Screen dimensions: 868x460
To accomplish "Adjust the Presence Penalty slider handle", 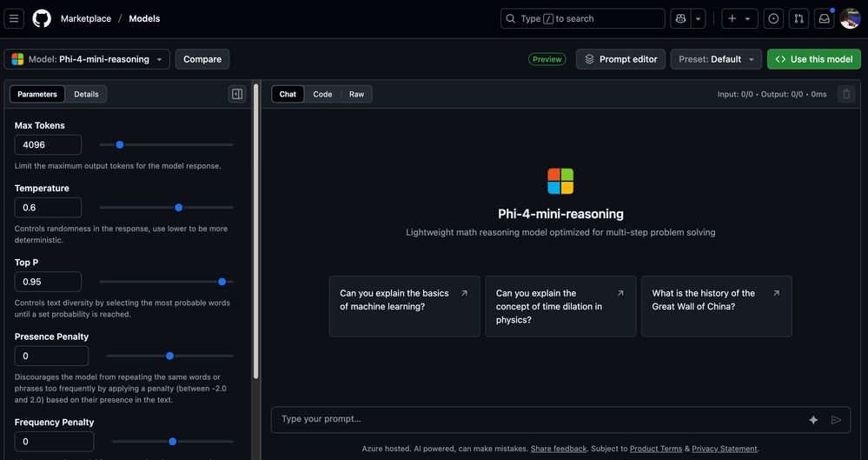I will click(x=170, y=356).
